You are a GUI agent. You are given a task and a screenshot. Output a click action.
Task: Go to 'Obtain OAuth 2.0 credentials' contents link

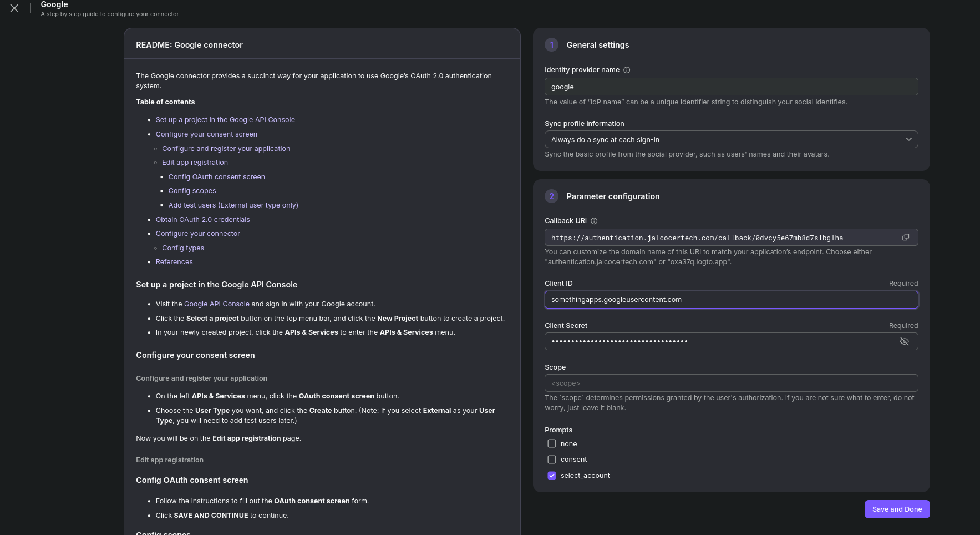click(x=202, y=220)
